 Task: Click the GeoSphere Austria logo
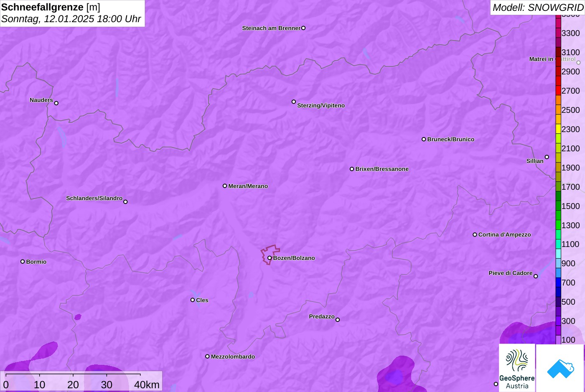[x=517, y=368]
